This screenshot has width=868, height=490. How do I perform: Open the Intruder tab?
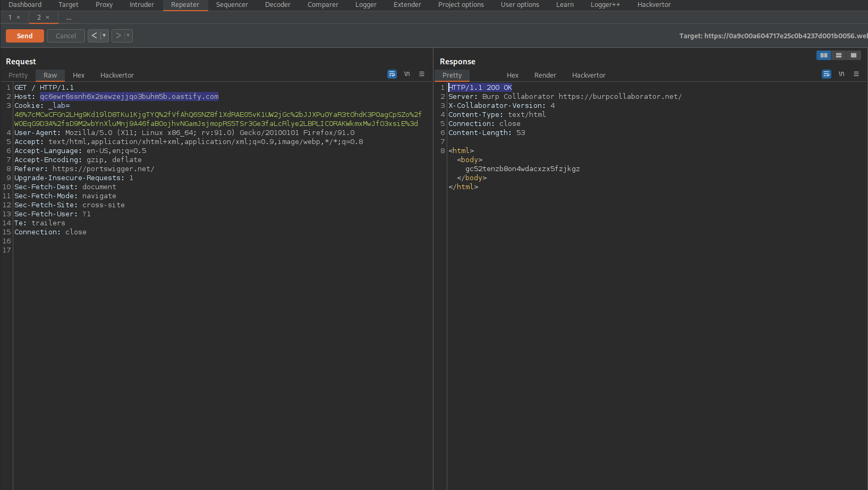click(142, 5)
